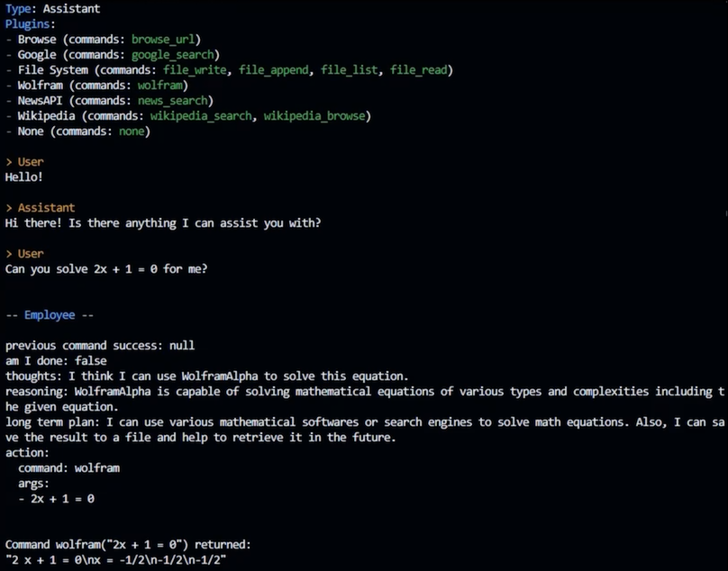Click the file_read command text
The width and height of the screenshot is (728, 571).
[x=418, y=70]
